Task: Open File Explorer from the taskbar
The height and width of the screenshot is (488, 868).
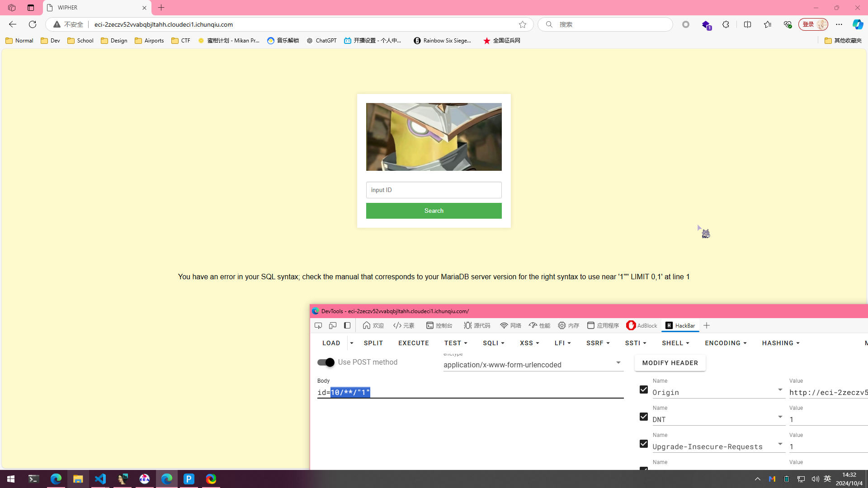Action: [x=78, y=479]
